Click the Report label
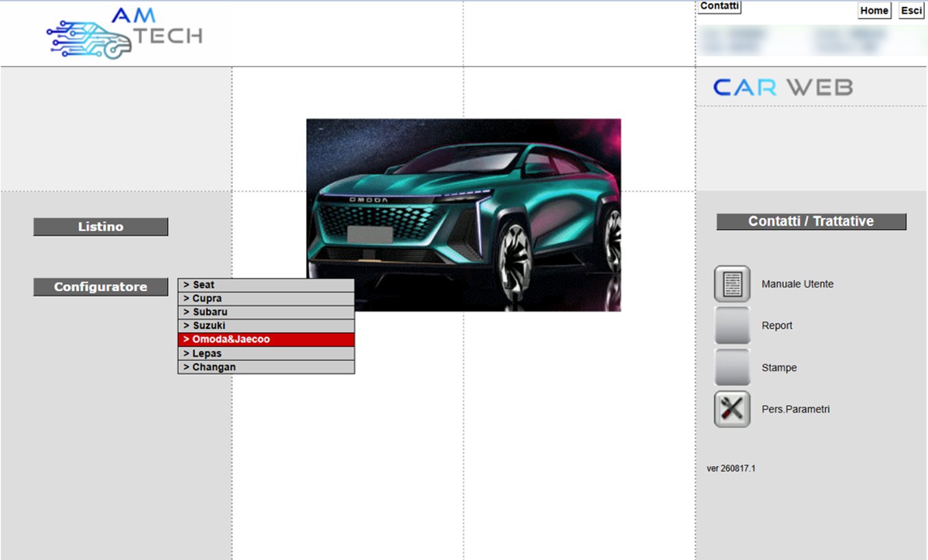Viewport: 928px width, 560px height. (x=777, y=326)
